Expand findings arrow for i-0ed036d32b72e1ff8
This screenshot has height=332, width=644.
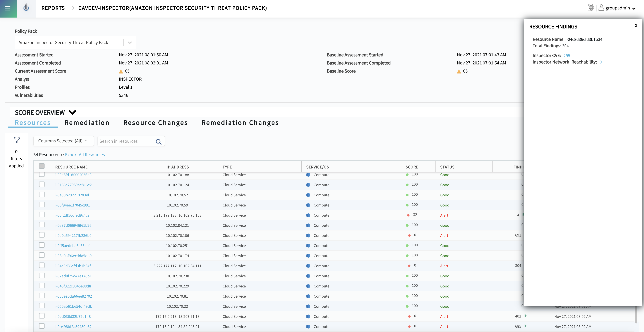pos(525,316)
